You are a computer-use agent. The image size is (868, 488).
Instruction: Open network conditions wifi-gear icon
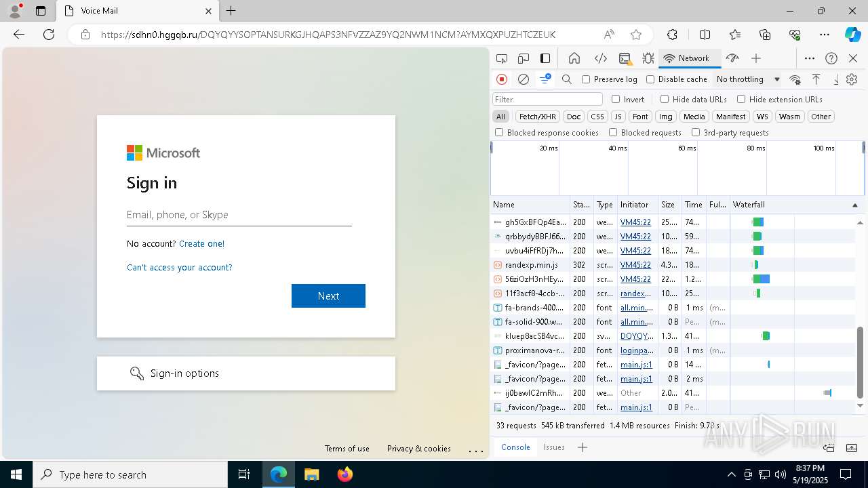point(795,79)
